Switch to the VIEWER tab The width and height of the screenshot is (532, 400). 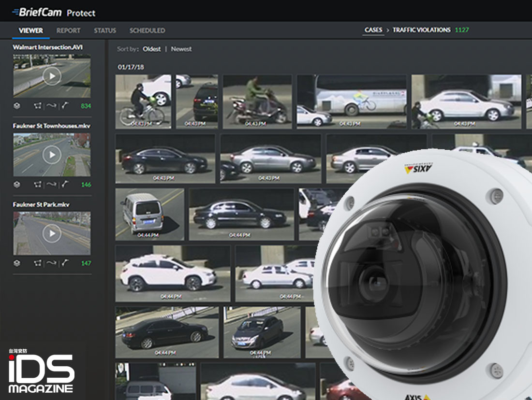(31, 30)
